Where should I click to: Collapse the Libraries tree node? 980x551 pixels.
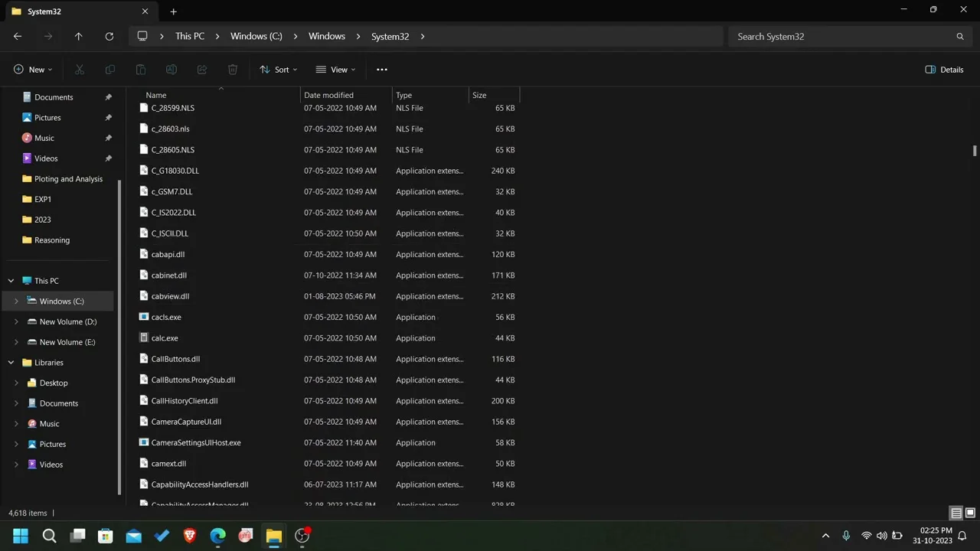[11, 363]
